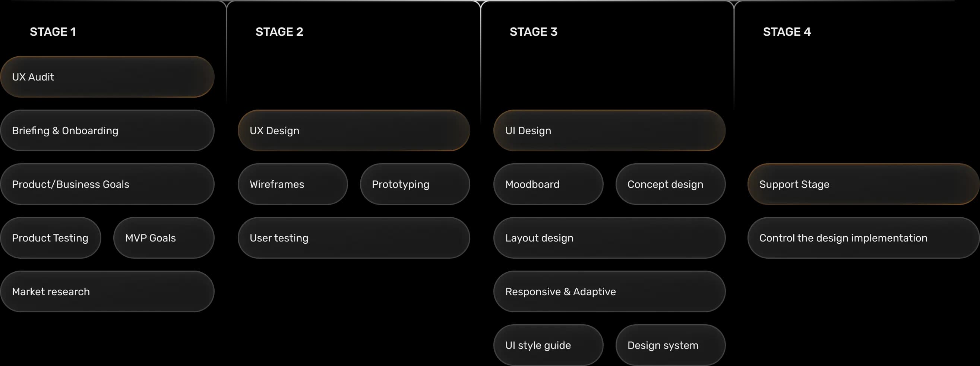The width and height of the screenshot is (980, 366).
Task: Click the Concept design pill
Action: (x=671, y=184)
